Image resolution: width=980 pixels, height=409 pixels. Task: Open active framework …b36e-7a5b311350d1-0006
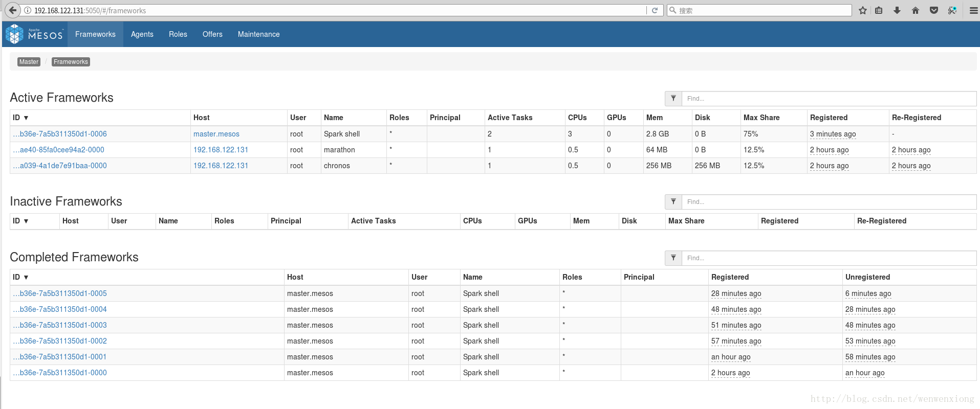(x=60, y=134)
